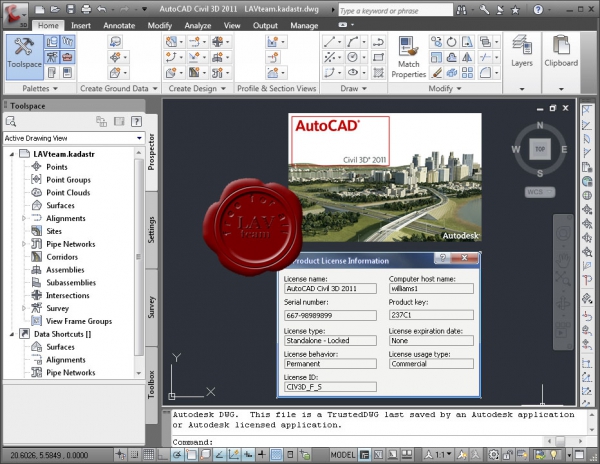
Task: Click the Serial number field
Action: (330, 315)
